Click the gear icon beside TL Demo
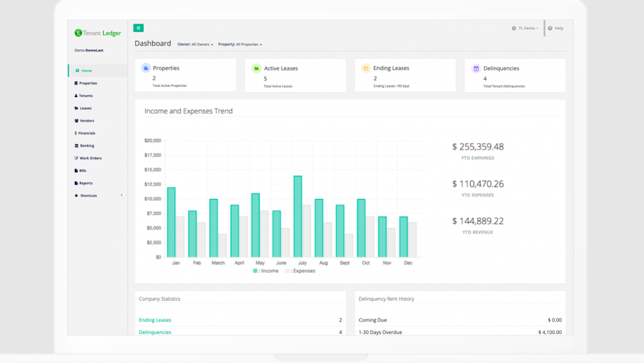Viewport: 644px width, 363px height. coord(514,28)
